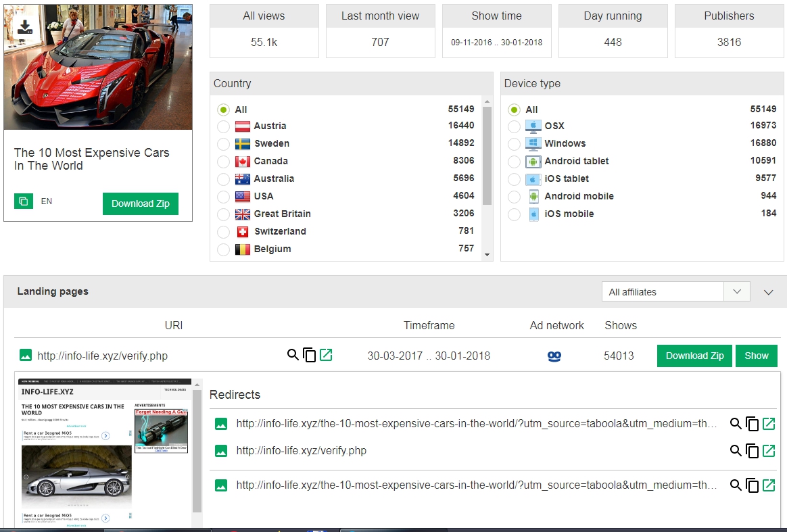Click the Country list scroll up arrow

click(487, 101)
